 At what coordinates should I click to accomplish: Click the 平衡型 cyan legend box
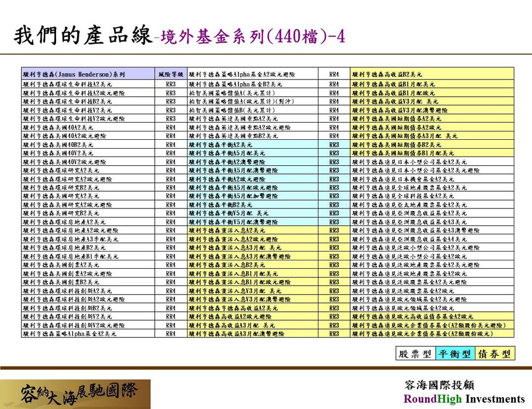pos(455,354)
